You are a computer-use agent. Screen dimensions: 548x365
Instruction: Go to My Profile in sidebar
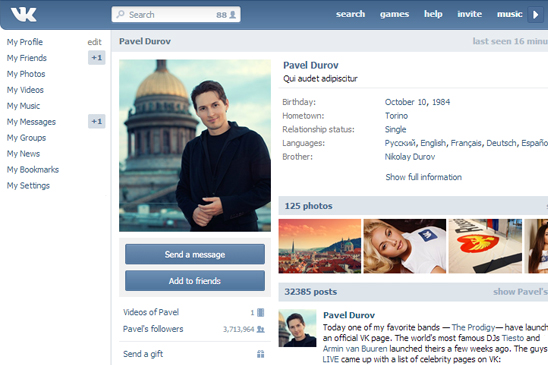24,42
